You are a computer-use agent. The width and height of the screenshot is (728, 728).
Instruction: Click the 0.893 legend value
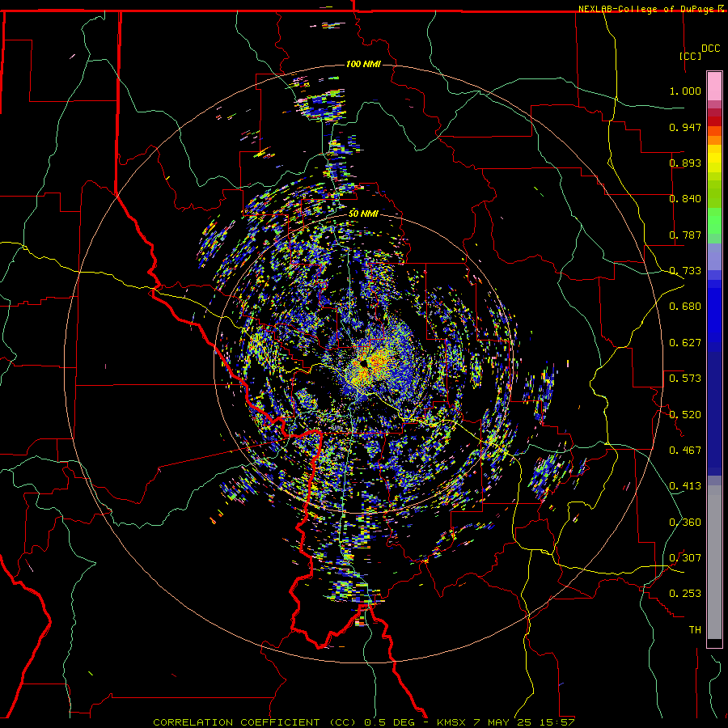coord(685,163)
